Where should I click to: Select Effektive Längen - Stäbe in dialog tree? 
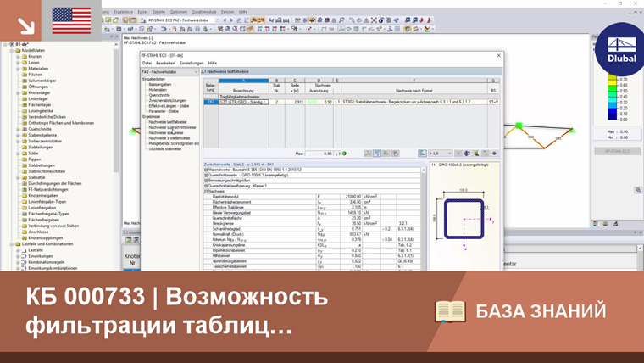click(169, 106)
